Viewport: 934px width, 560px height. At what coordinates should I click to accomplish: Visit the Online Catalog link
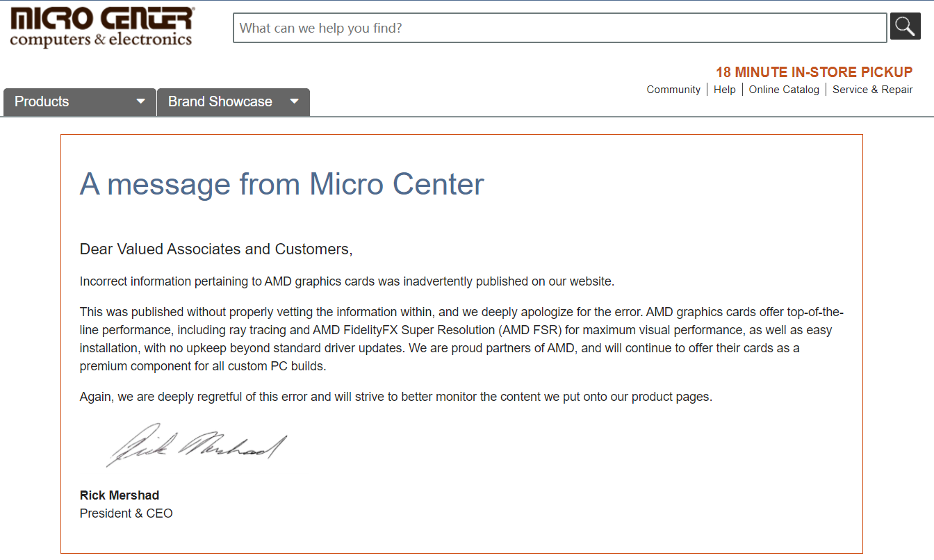(x=784, y=89)
